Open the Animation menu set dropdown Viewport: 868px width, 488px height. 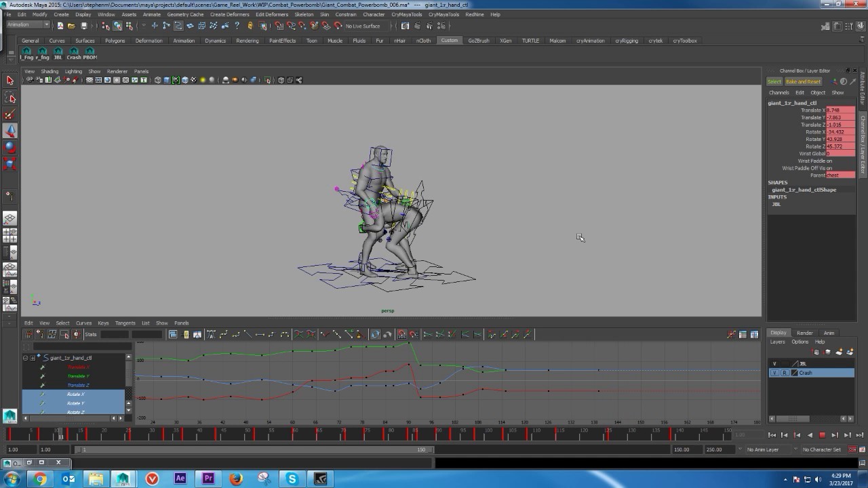[x=26, y=25]
